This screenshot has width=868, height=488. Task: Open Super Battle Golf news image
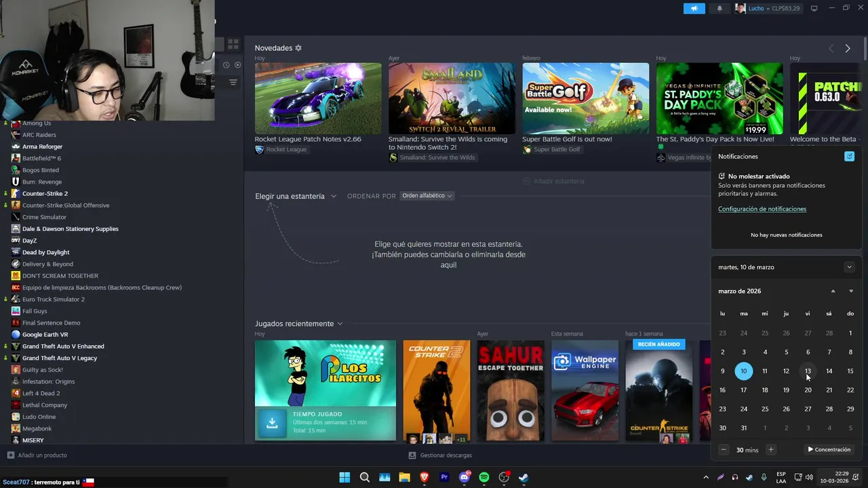tap(585, 98)
